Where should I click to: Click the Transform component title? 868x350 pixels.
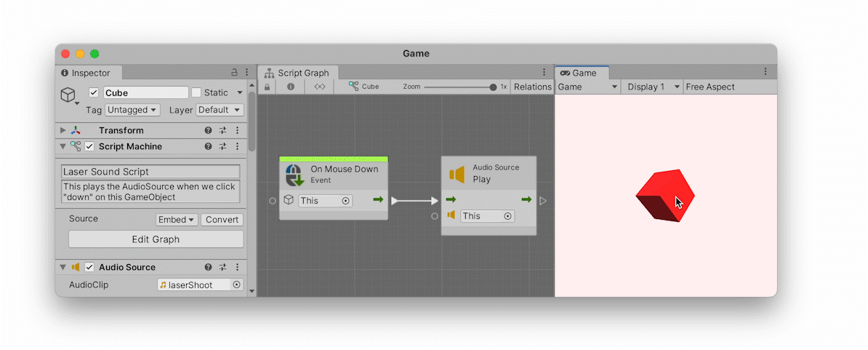(121, 131)
